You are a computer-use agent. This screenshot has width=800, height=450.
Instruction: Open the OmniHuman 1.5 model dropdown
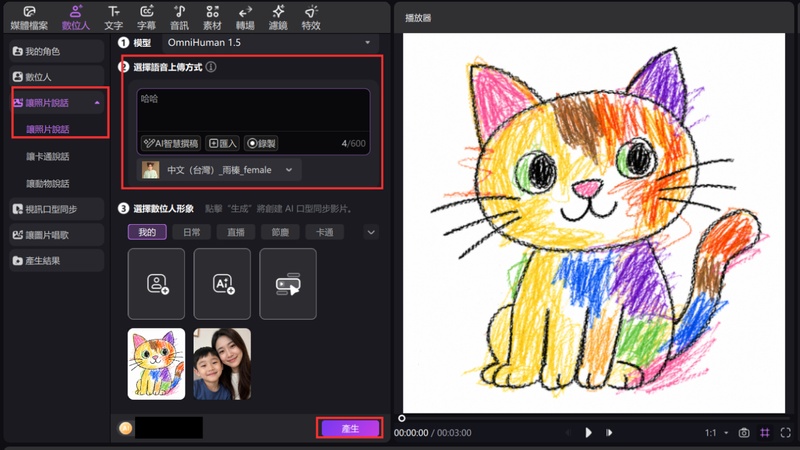(270, 42)
